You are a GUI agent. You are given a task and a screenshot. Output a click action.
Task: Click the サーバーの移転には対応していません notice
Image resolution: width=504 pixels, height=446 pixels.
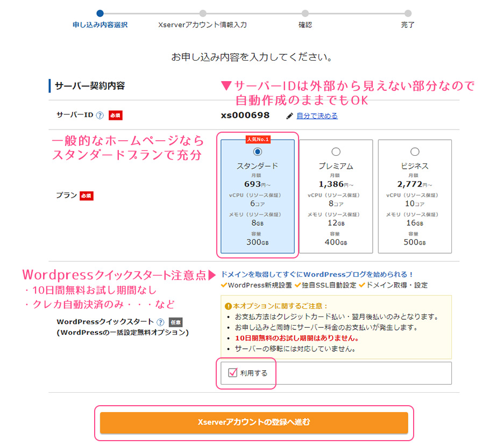295,349
